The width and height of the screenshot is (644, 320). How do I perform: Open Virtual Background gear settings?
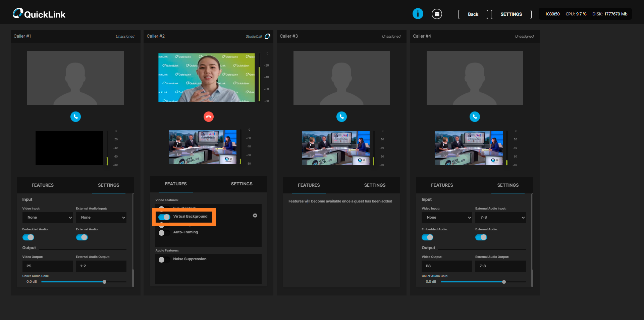point(255,216)
